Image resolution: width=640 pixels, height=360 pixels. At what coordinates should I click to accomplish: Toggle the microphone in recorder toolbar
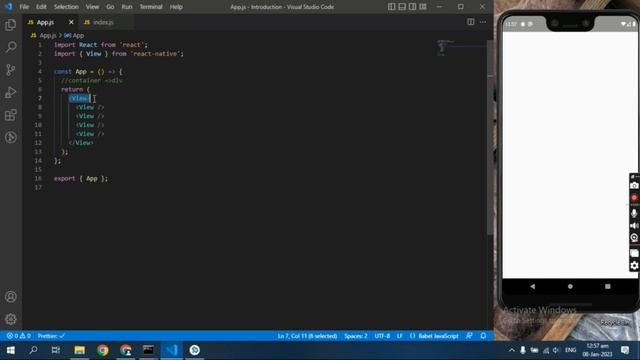pyautogui.click(x=634, y=213)
